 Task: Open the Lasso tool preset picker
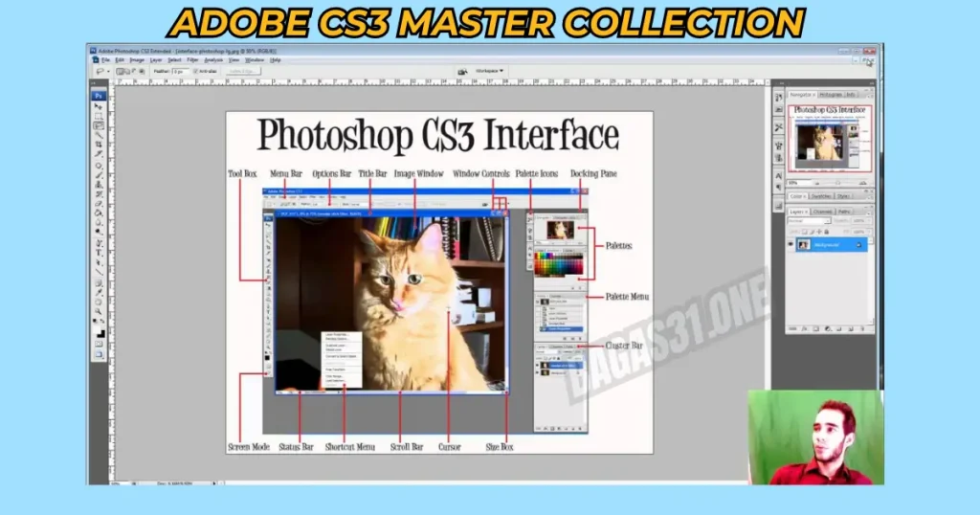[x=101, y=71]
